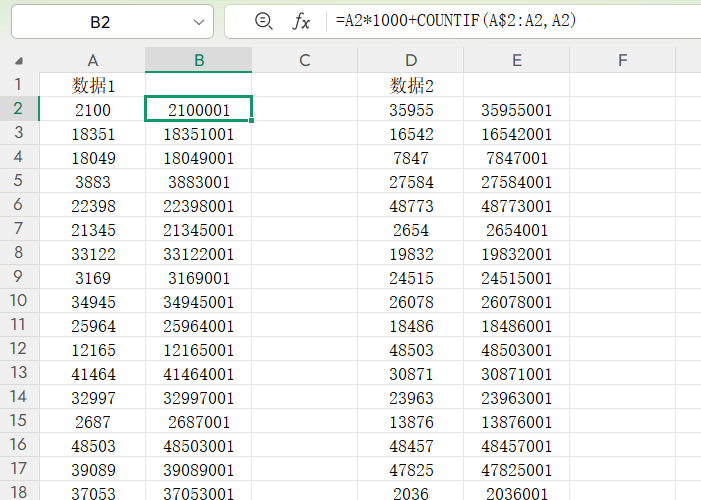Click the 数据1 header cell
The image size is (701, 500).
click(x=92, y=85)
